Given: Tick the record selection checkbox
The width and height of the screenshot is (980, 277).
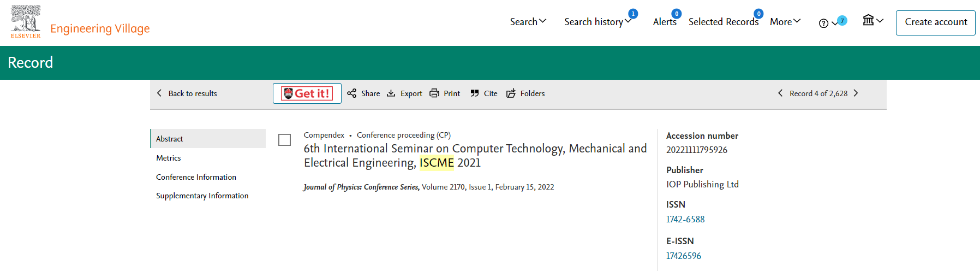Looking at the screenshot, I should pyautogui.click(x=284, y=140).
